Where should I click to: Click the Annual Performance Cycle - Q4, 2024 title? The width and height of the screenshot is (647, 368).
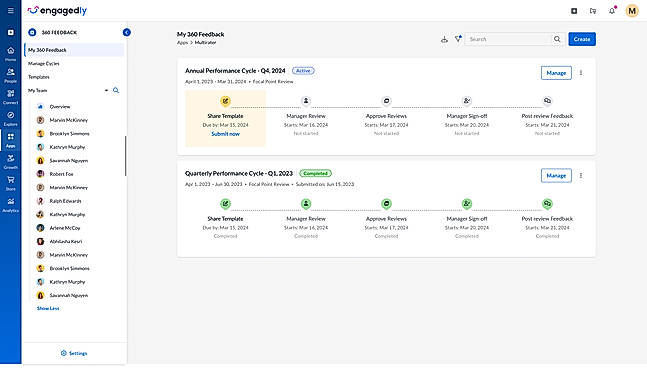pyautogui.click(x=235, y=71)
